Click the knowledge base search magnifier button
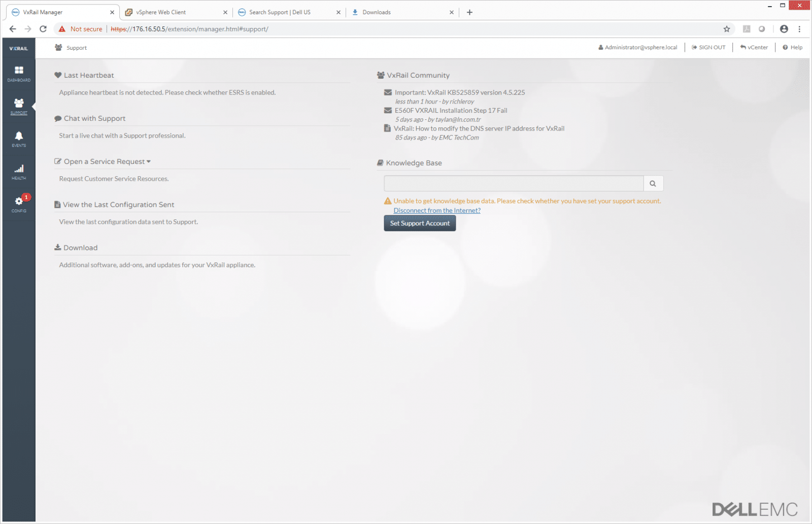This screenshot has height=524, width=812. (x=653, y=183)
